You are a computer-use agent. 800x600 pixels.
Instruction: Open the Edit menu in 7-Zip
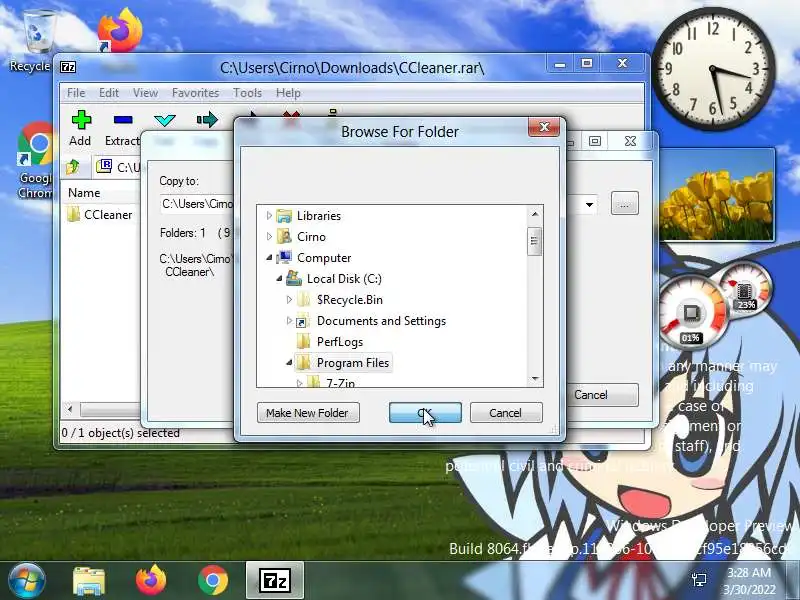click(x=109, y=93)
